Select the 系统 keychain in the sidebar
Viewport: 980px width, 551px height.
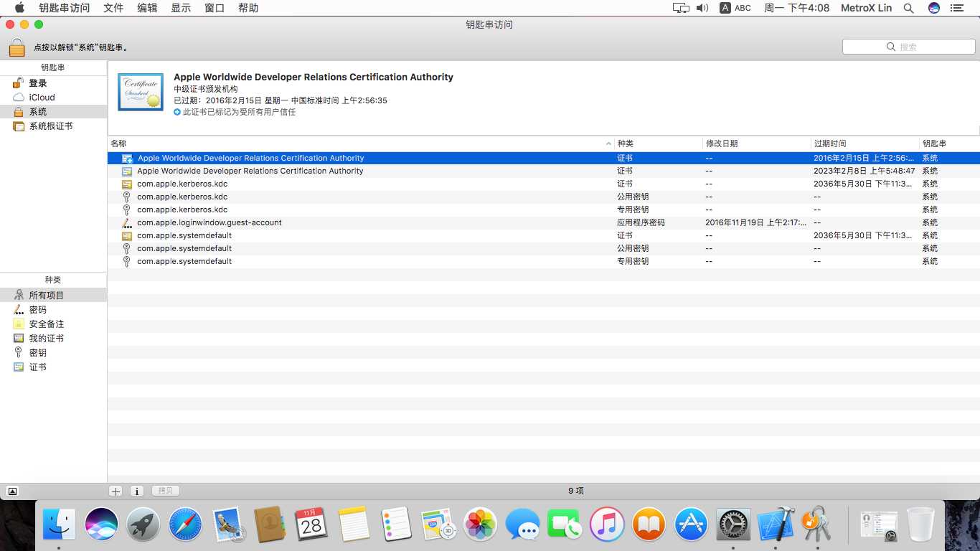tap(54, 112)
